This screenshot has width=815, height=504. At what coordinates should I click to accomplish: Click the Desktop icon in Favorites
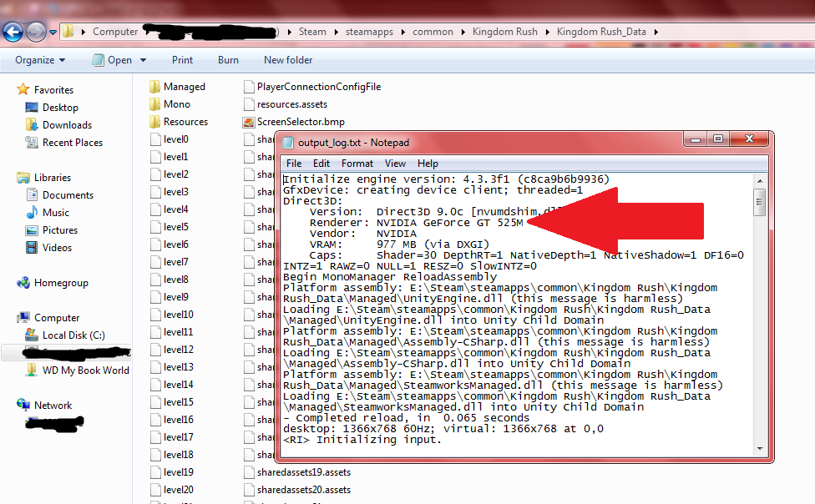pos(32,108)
